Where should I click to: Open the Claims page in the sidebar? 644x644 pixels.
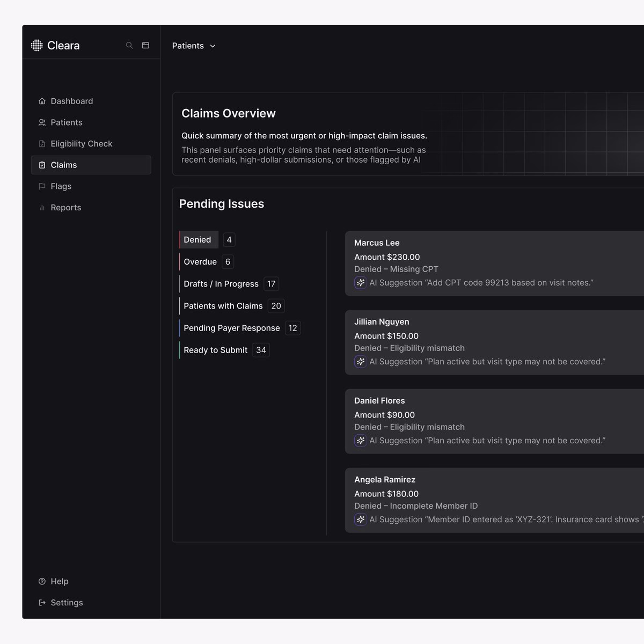[x=91, y=165]
